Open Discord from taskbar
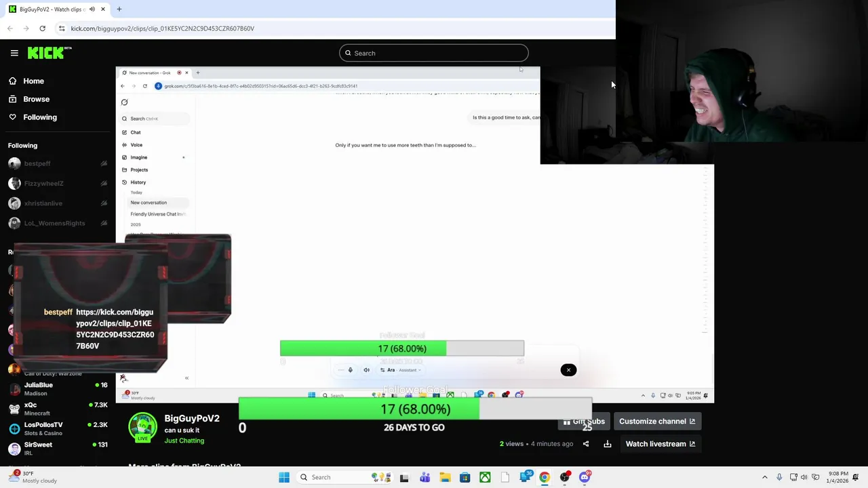This screenshot has width=868, height=488. click(x=585, y=477)
